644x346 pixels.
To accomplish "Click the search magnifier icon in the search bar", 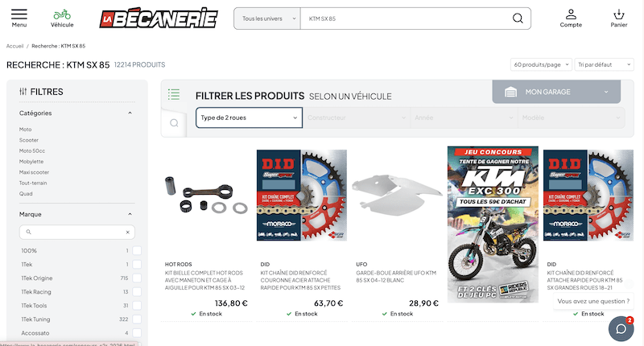I will [518, 19].
